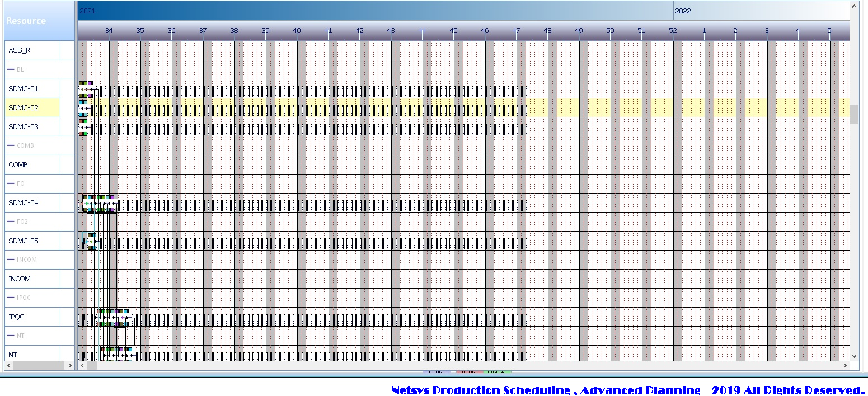
Task: Click week 42 in the timeline header
Action: (359, 31)
